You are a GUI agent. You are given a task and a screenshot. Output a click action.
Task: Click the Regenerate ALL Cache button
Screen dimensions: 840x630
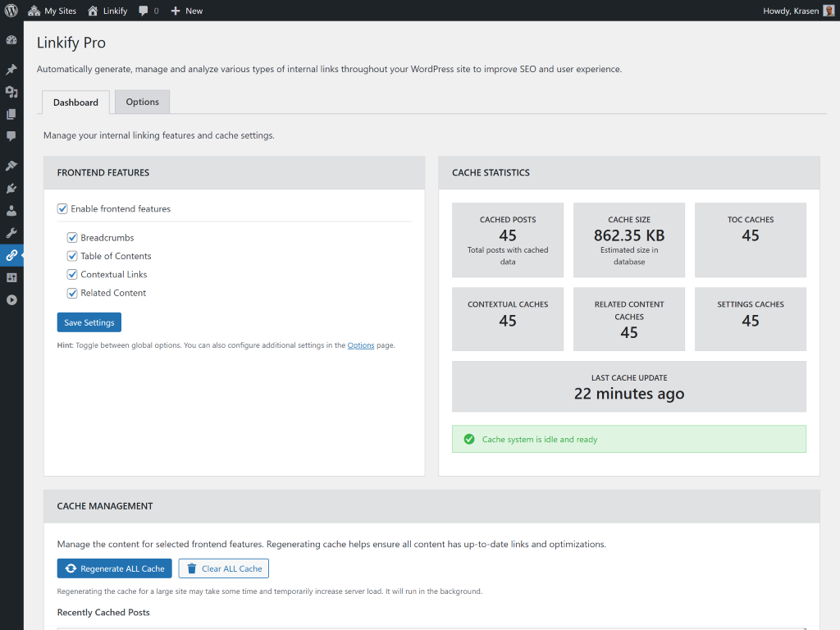click(114, 568)
